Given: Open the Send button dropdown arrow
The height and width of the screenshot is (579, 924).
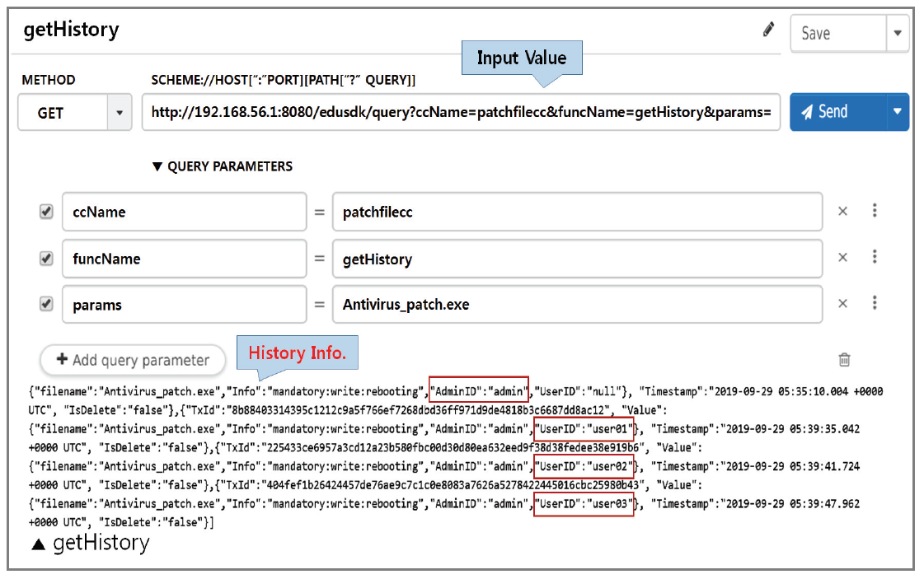Looking at the screenshot, I should [897, 112].
